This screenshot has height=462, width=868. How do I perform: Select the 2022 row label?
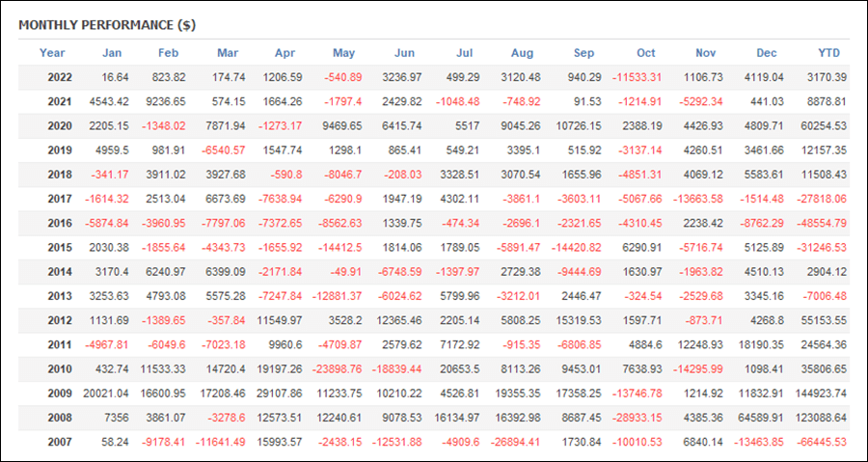click(x=60, y=77)
